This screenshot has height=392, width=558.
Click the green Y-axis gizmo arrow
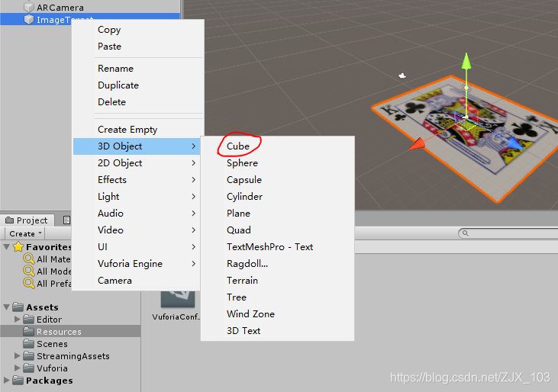466,61
